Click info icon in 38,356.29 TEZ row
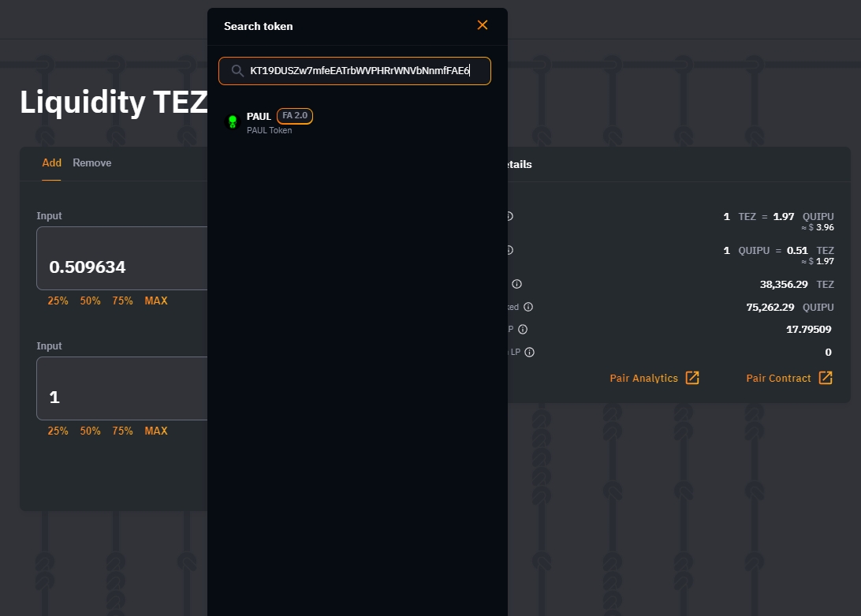This screenshot has height=616, width=861. coord(516,284)
